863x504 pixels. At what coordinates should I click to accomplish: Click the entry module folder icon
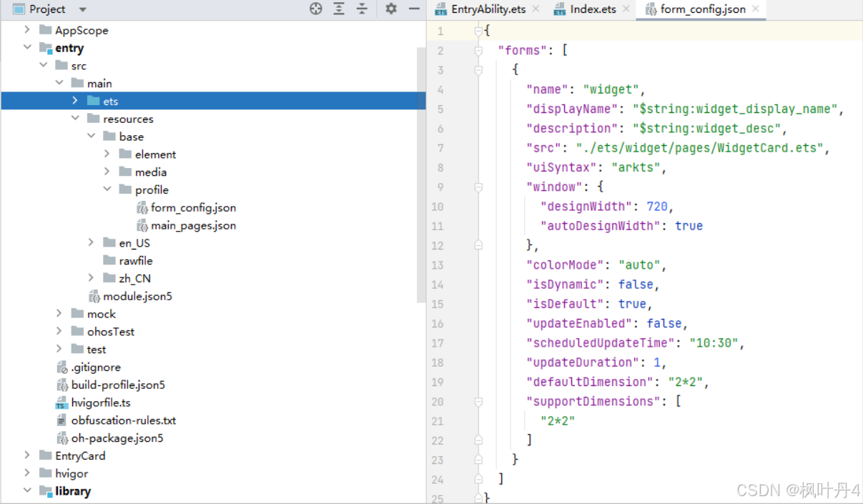(x=46, y=49)
